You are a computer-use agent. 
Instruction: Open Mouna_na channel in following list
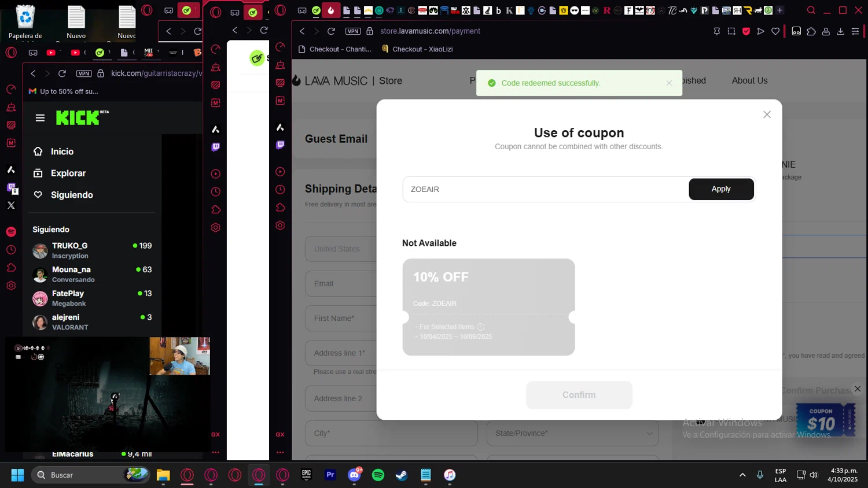(93, 274)
